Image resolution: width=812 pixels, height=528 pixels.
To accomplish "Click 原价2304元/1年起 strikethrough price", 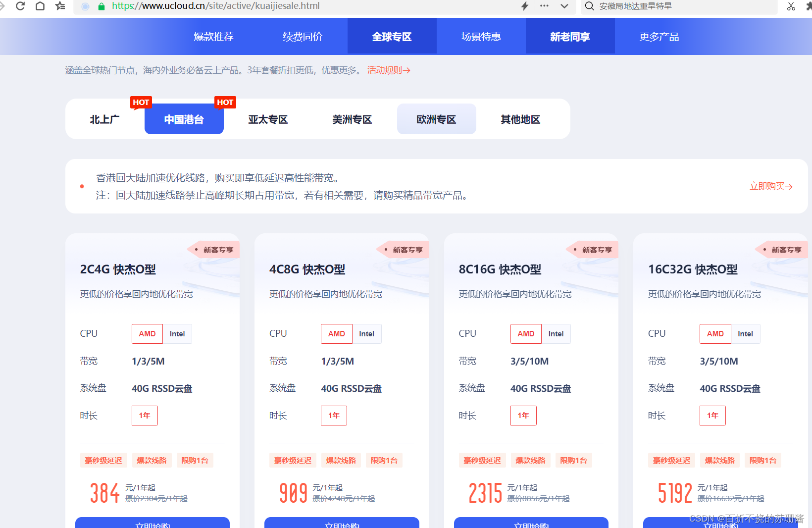I will click(156, 499).
